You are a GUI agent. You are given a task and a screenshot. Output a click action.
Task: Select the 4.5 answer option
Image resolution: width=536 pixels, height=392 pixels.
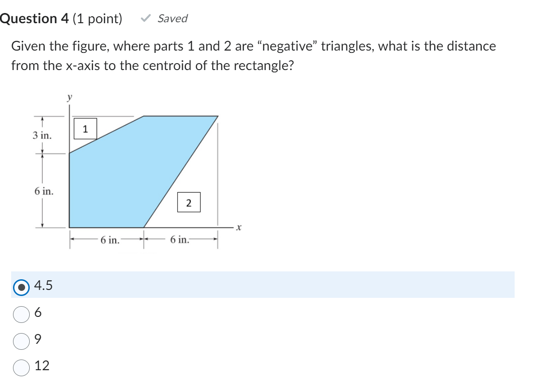pyautogui.click(x=20, y=287)
